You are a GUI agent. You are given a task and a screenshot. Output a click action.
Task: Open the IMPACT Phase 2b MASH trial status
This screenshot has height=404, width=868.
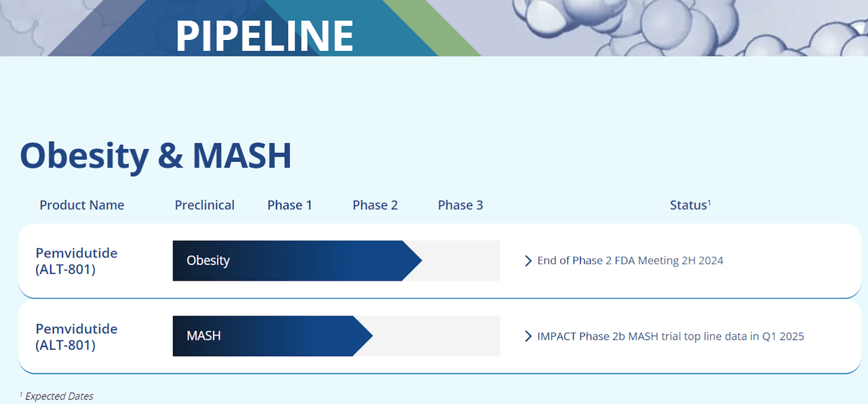(x=670, y=336)
